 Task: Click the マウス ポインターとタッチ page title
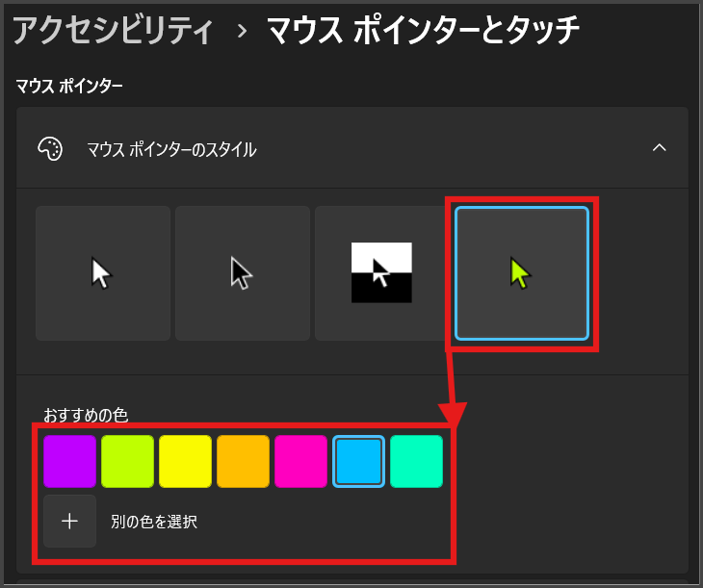point(423,30)
